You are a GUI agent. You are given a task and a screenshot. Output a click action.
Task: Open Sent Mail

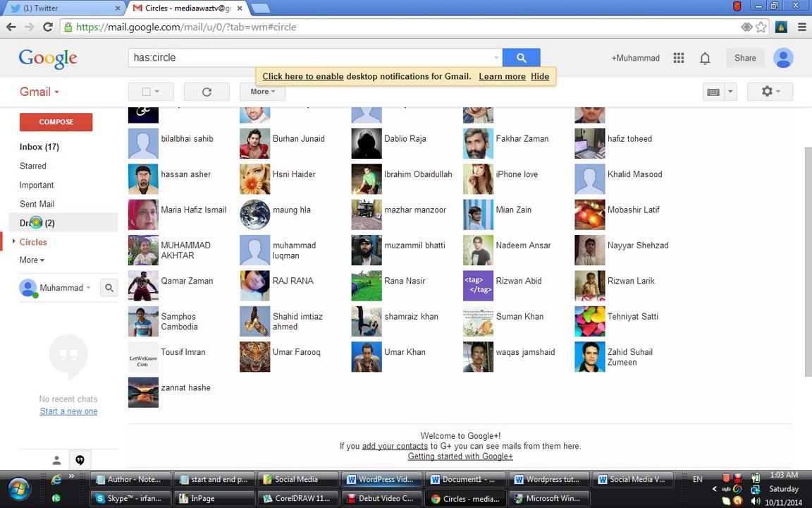point(37,204)
